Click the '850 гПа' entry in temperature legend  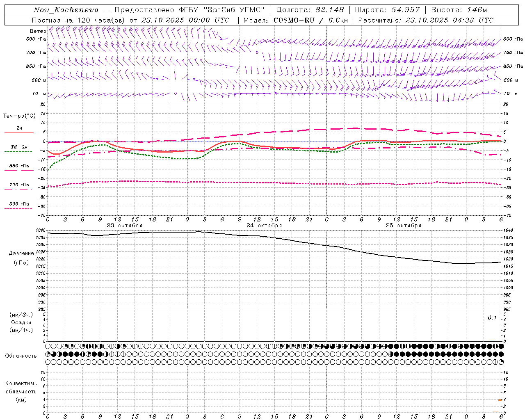tap(19, 166)
